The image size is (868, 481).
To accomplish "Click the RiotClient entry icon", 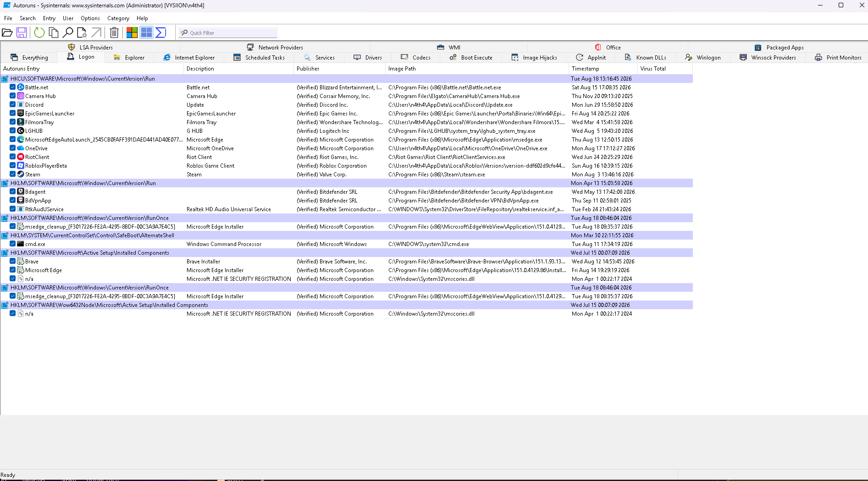I will [21, 157].
